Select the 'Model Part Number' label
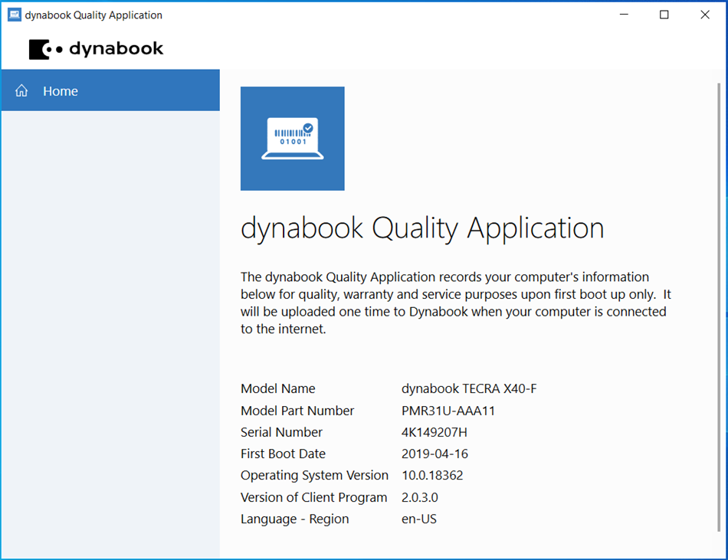 [297, 411]
